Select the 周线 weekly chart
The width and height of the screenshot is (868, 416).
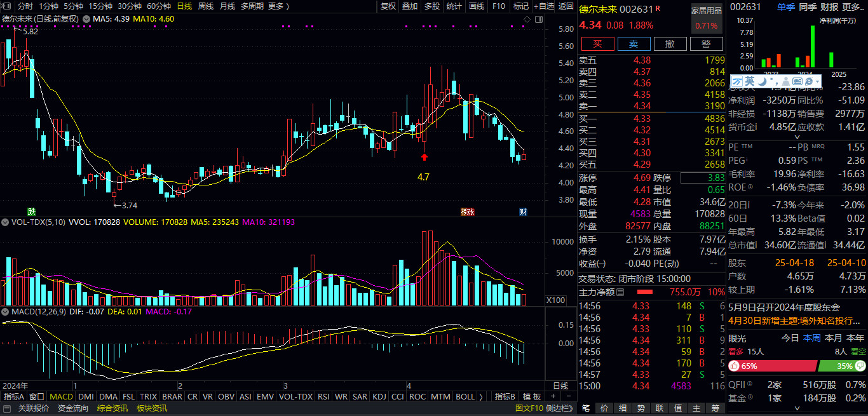pos(206,6)
